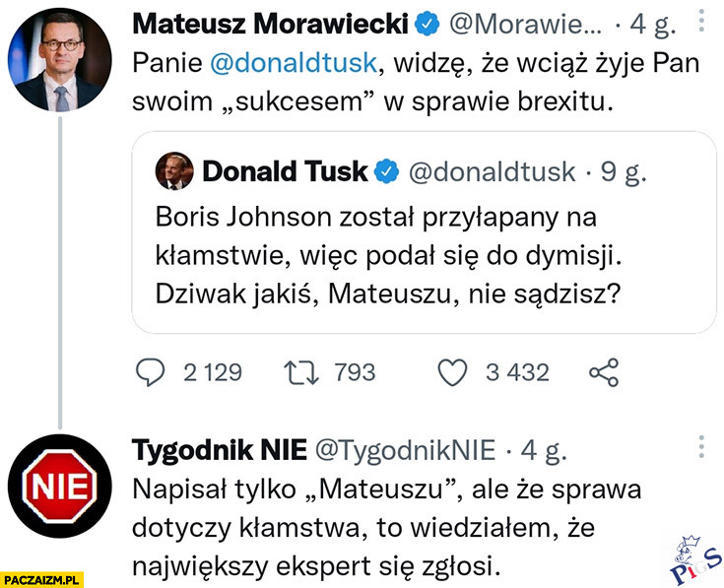Screen dimensions: 724x588
Task: Open the share icon on Morawiecki's tweet
Action: point(602,371)
